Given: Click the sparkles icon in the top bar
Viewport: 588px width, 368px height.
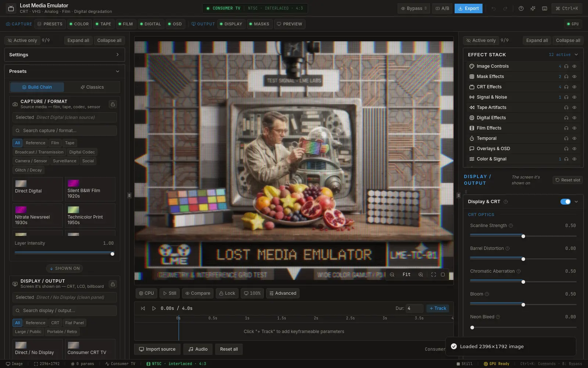Looking at the screenshot, I should click(533, 8).
